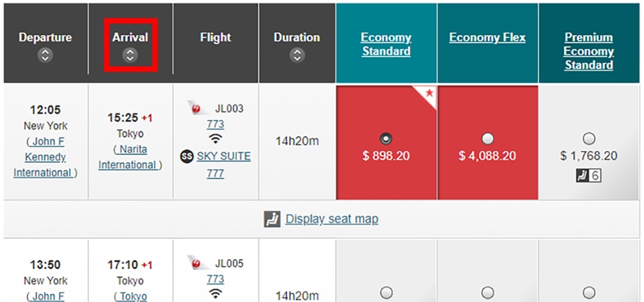The width and height of the screenshot is (644, 302).
Task: Click Wi-Fi icon for flight JL003
Action: click(215, 140)
